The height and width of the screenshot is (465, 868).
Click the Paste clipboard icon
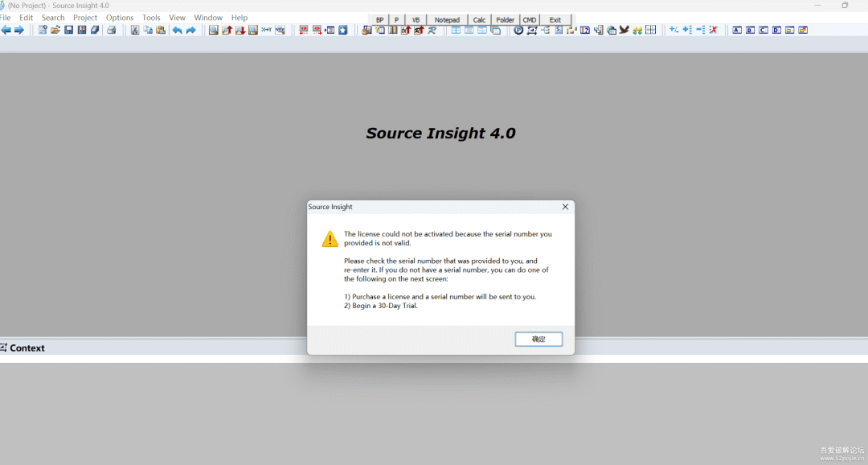(161, 31)
